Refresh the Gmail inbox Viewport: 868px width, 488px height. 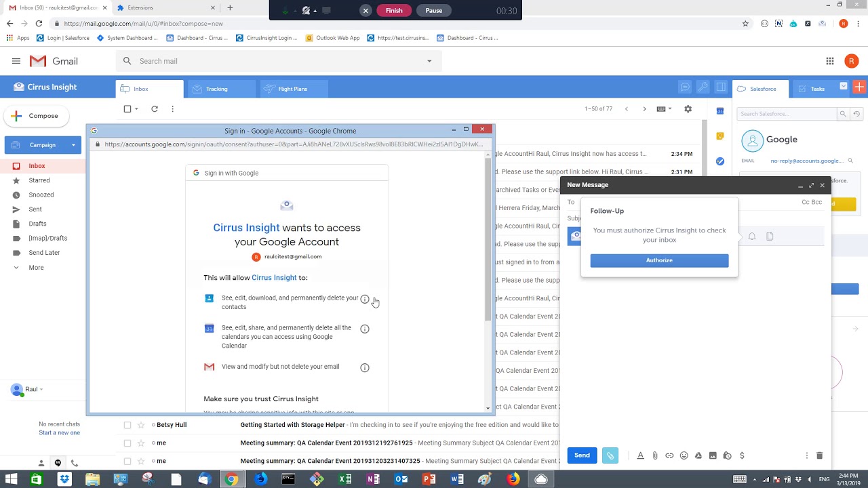155,109
